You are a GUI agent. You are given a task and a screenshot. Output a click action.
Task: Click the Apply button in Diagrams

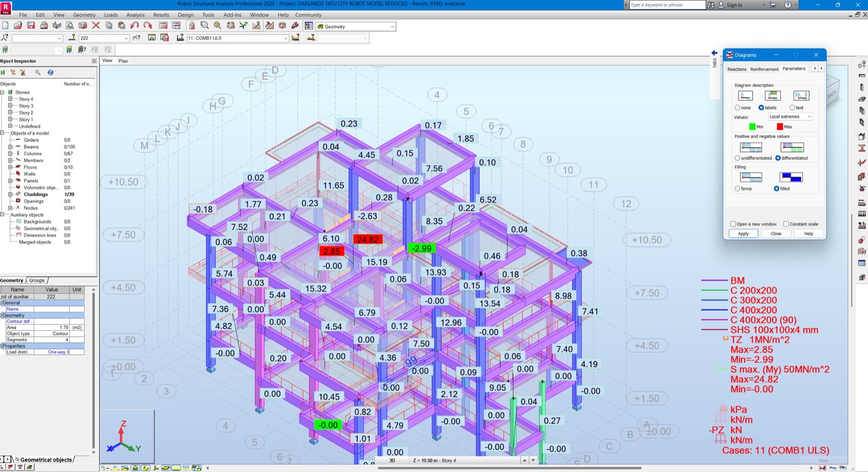743,234
